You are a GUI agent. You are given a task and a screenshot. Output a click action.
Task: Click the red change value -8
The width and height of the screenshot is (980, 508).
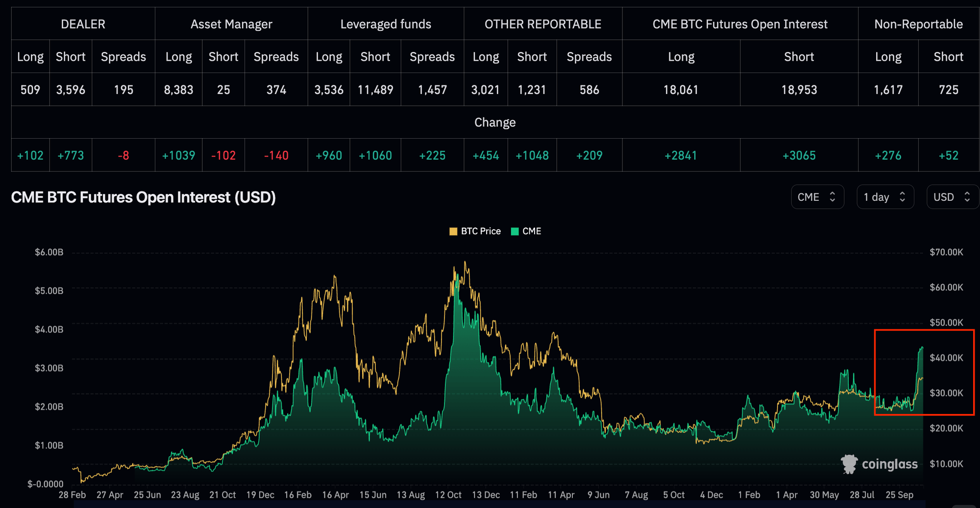tap(123, 155)
